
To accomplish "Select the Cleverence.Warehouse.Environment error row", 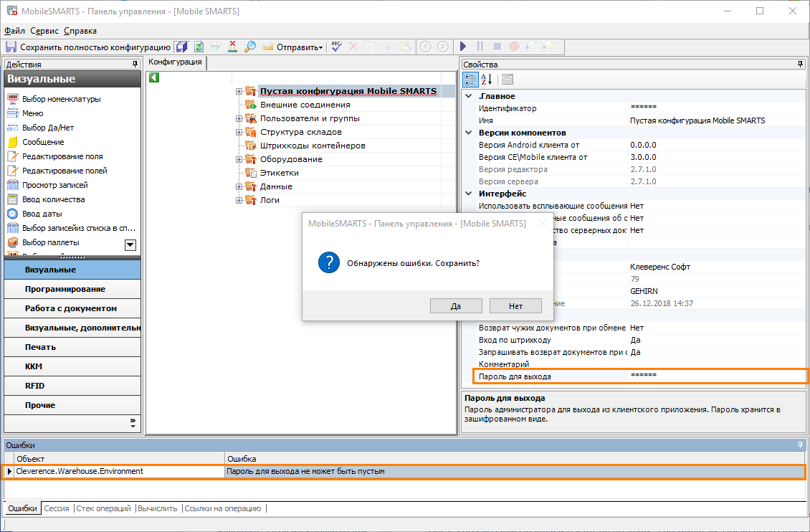I will click(x=404, y=471).
